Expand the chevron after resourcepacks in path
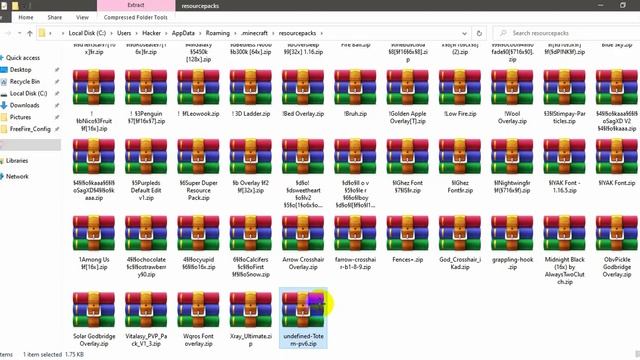This screenshot has width=640, height=360. [x=322, y=33]
